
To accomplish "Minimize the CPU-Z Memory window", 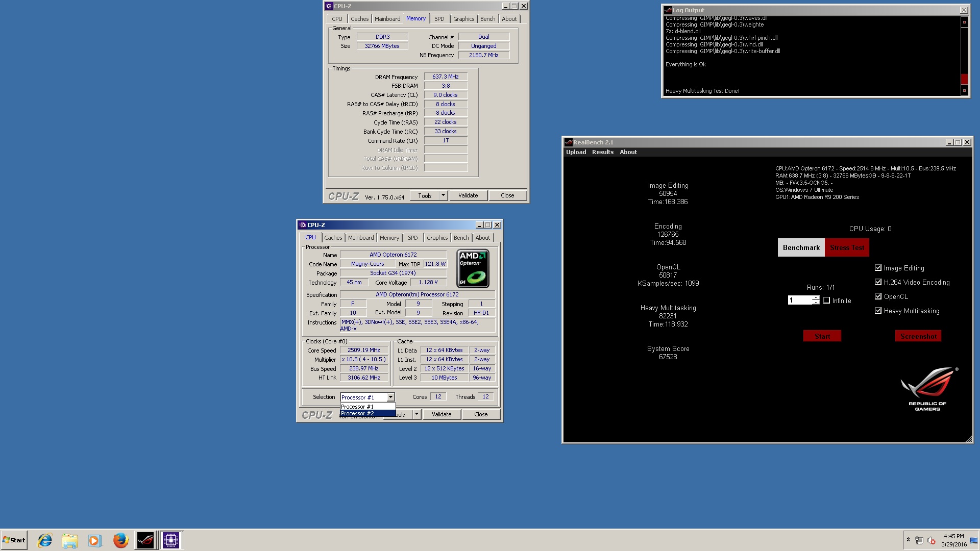I will tap(506, 6).
